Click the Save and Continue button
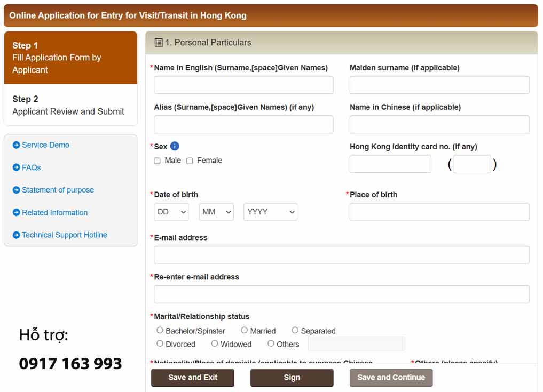Screen dimensions: 543x392 pos(391,378)
